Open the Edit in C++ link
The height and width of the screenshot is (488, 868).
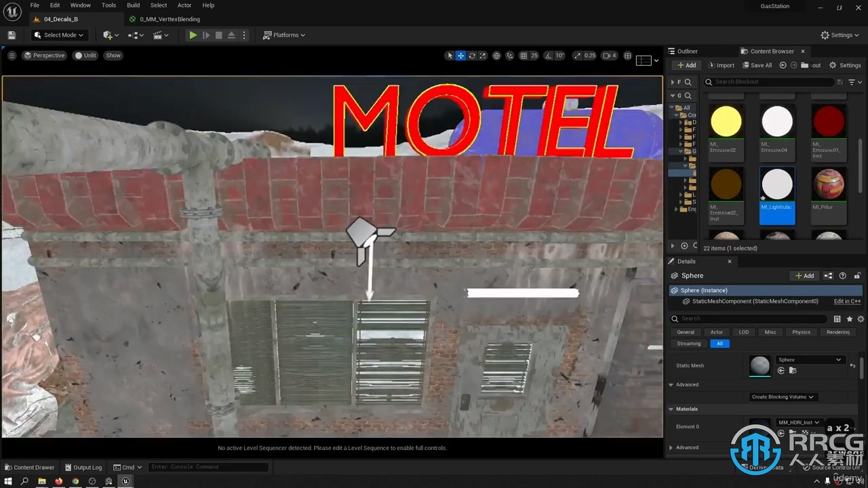point(847,302)
